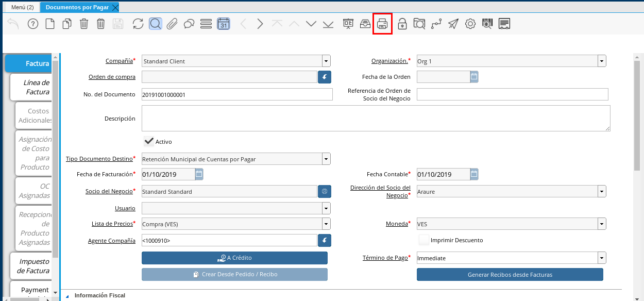Open the archive drawer icon
Viewport: 644px width, 301px height.
click(x=365, y=24)
